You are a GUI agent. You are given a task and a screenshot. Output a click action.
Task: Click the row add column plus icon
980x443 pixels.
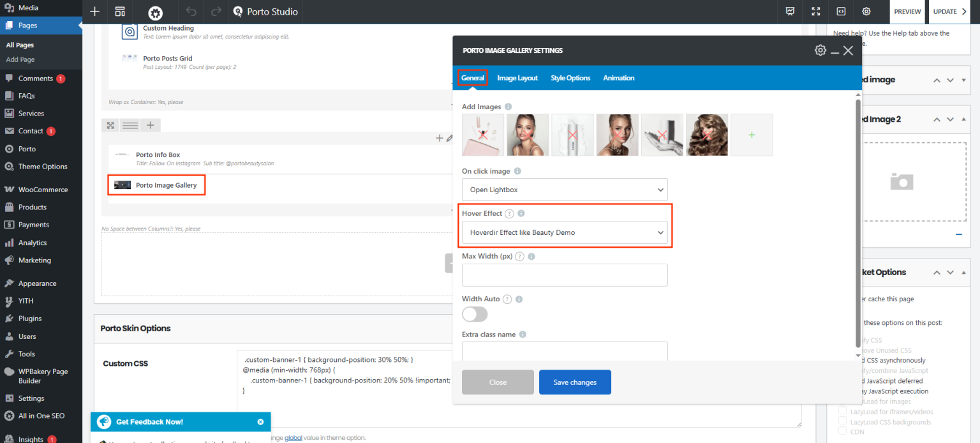150,125
